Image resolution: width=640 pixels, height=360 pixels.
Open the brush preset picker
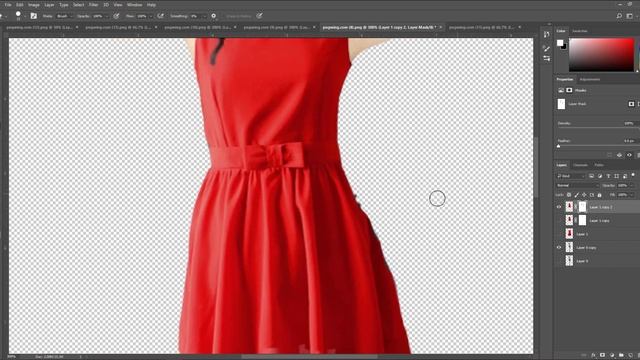tap(18, 16)
